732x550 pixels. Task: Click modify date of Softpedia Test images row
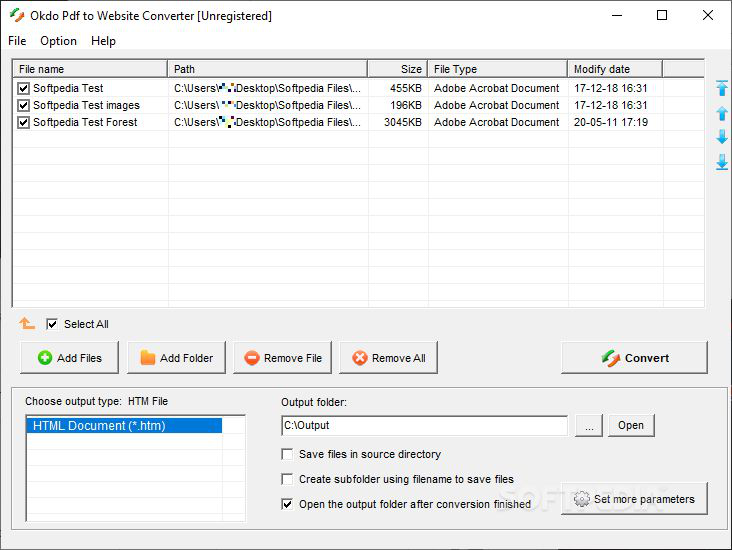pyautogui.click(x=611, y=106)
